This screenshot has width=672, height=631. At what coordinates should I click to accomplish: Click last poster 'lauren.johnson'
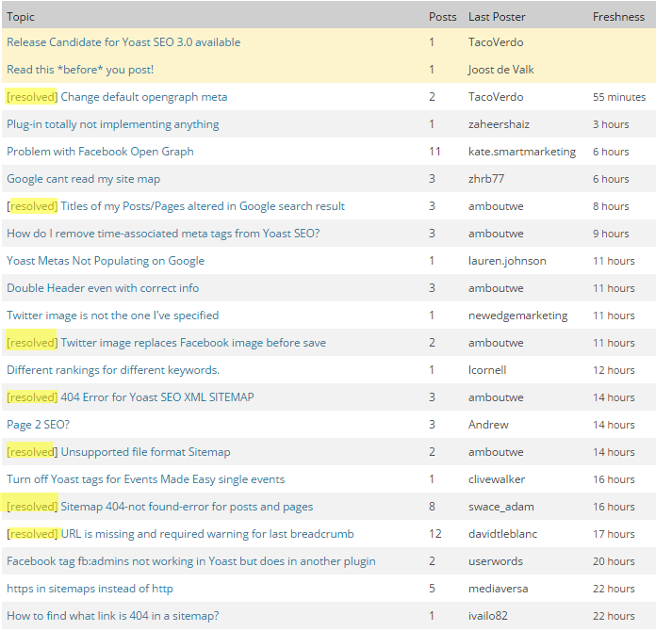[507, 261]
